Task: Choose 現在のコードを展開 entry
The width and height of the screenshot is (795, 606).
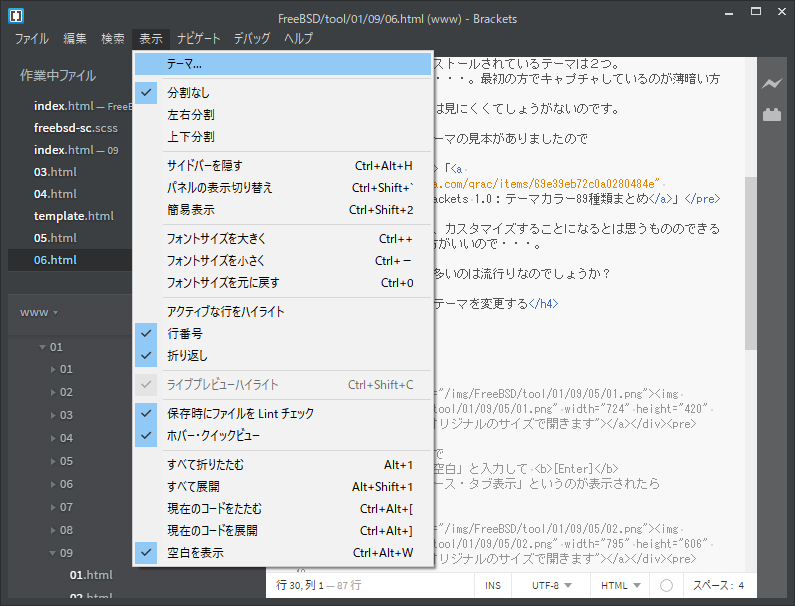Action: (283, 530)
